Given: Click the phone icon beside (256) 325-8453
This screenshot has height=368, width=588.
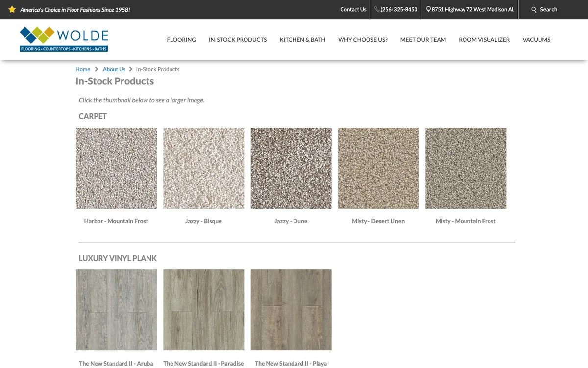Looking at the screenshot, I should pyautogui.click(x=377, y=9).
